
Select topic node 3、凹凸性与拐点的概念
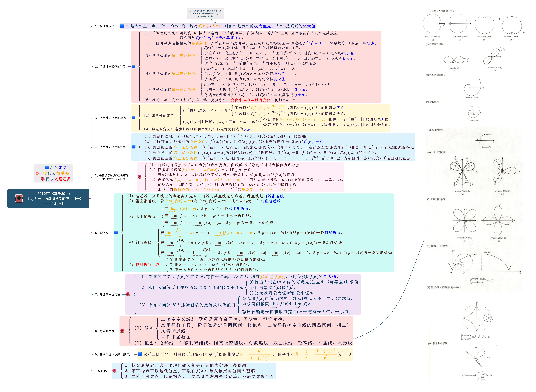111,118
